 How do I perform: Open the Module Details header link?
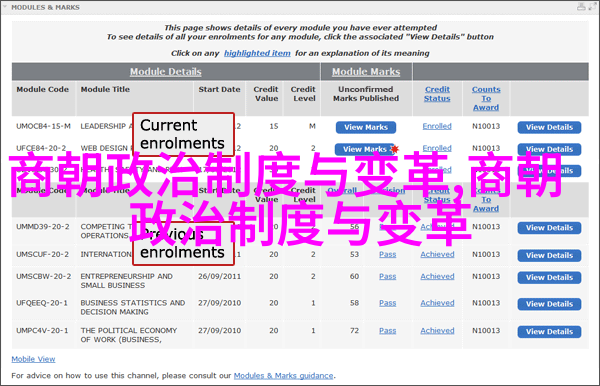pos(166,72)
